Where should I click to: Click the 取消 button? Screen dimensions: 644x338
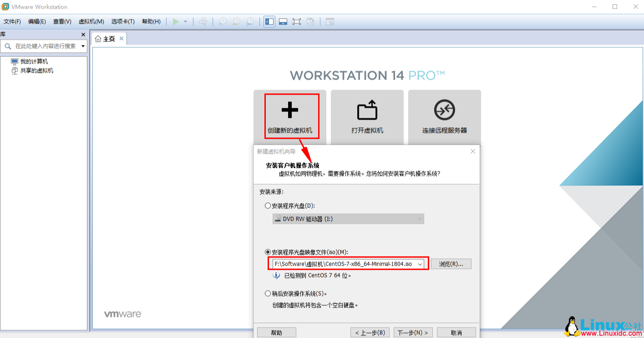[456, 333]
